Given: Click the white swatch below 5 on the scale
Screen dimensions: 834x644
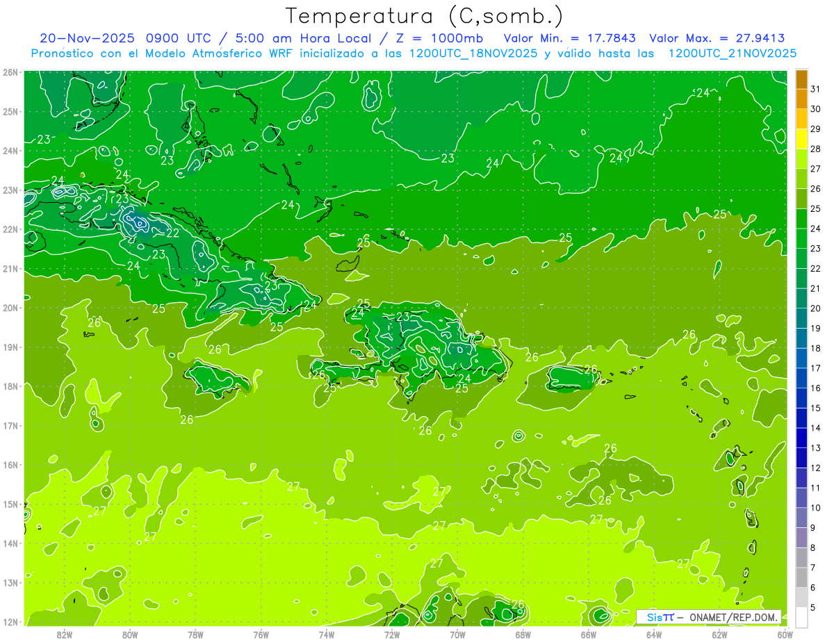Looking at the screenshot, I should click(x=801, y=617).
